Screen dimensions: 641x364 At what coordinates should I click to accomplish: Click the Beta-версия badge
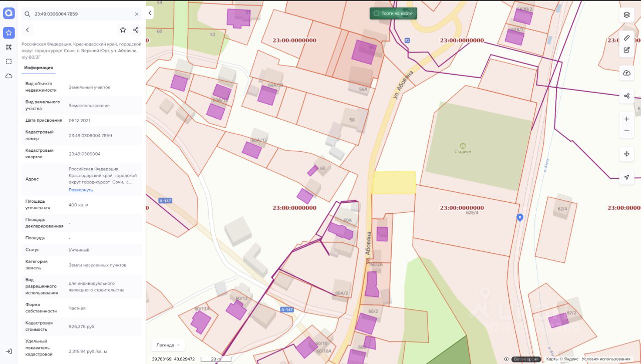(526, 359)
